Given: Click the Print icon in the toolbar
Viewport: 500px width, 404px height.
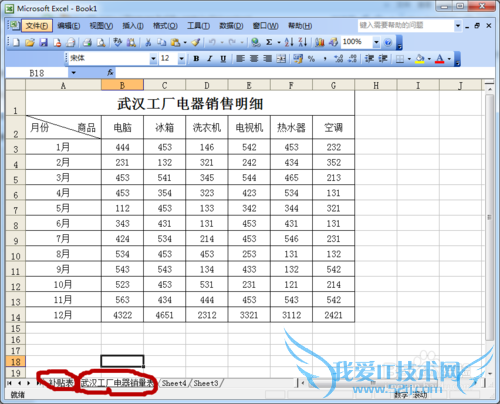Looking at the screenshot, I should pyautogui.click(x=87, y=42).
